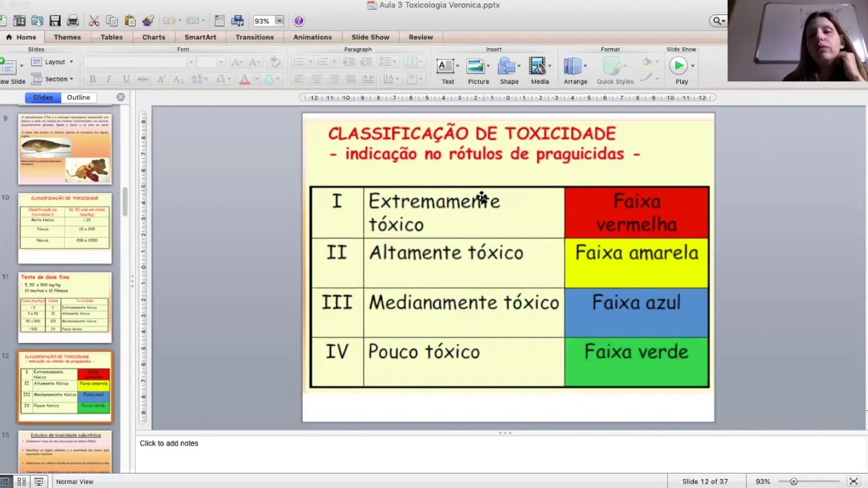Click the 'Faixa amarela' yellow cell
Screen dimensions: 868x488
(637, 263)
